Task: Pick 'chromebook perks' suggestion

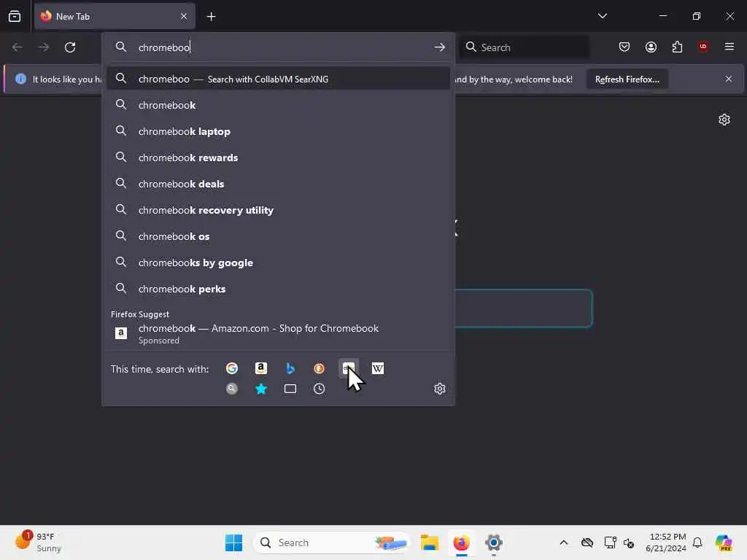Action: coord(278,289)
